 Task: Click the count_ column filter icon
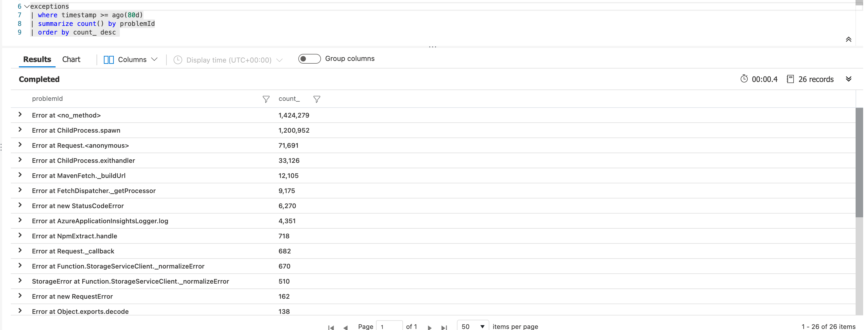pos(316,99)
